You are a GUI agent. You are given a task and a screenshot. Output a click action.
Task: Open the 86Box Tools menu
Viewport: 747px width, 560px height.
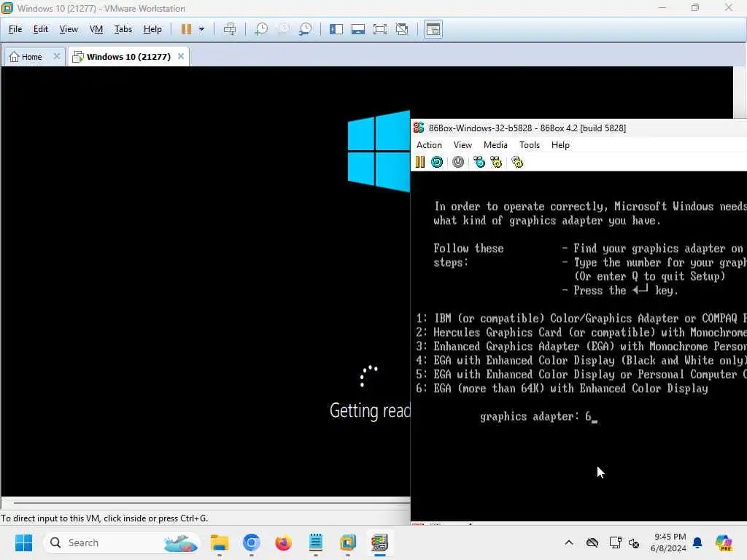(530, 145)
